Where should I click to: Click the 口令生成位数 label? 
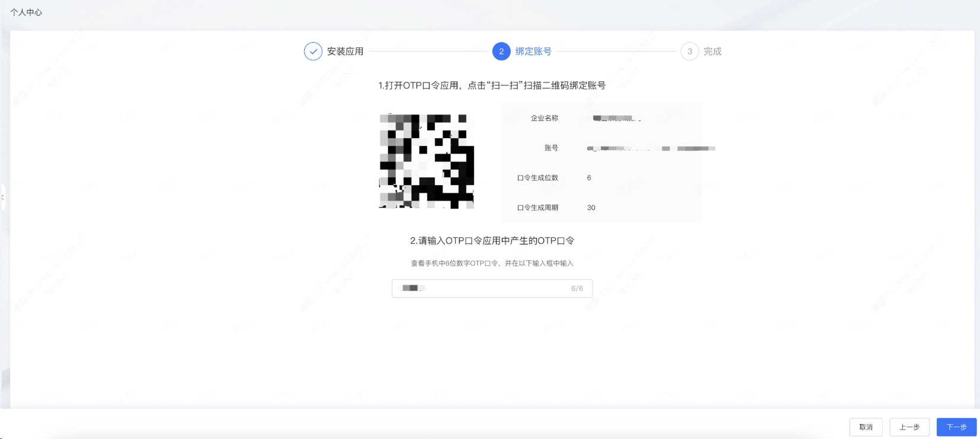coord(538,178)
